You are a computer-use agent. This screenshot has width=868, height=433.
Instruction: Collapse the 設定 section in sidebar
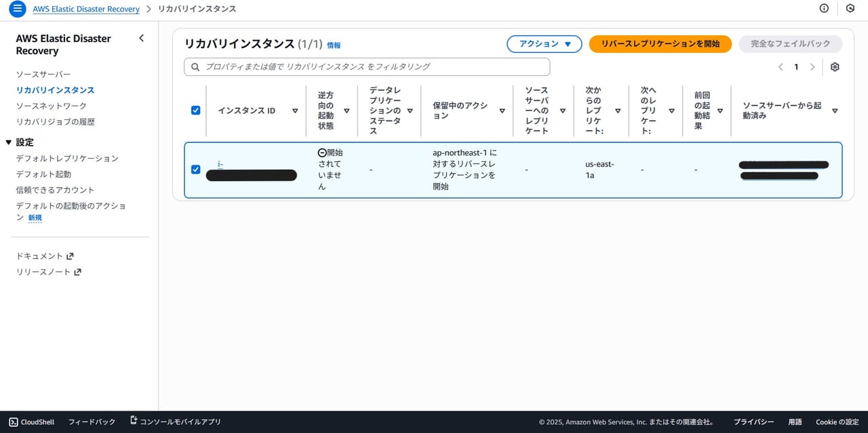point(9,142)
